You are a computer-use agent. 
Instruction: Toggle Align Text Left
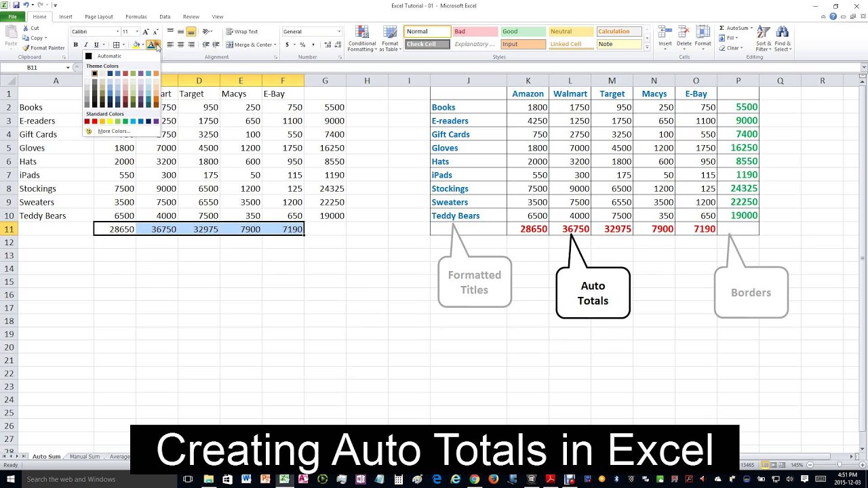[170, 45]
